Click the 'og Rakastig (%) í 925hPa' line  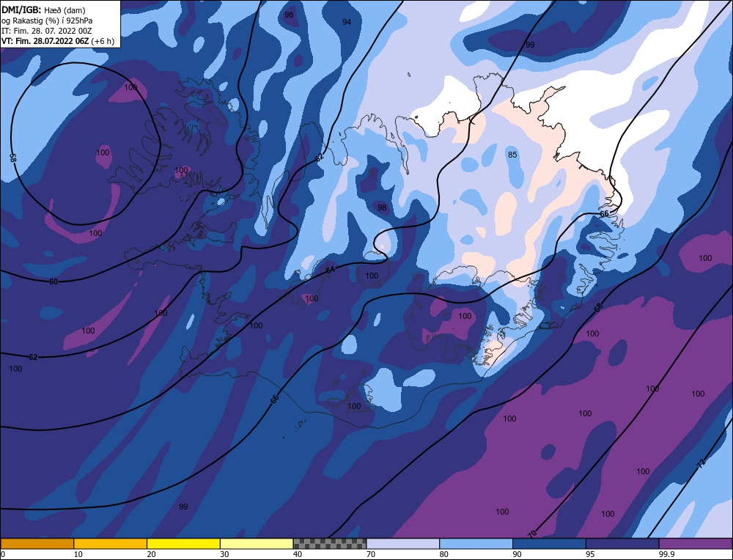47,21
